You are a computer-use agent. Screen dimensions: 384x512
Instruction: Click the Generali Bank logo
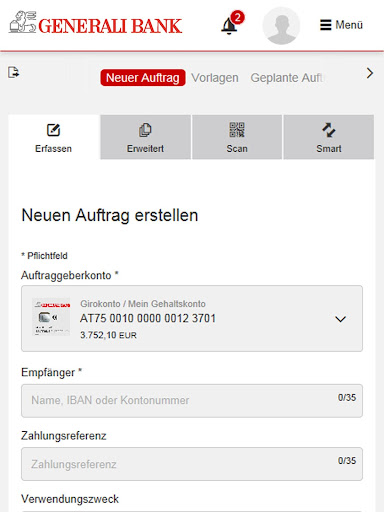tap(95, 23)
